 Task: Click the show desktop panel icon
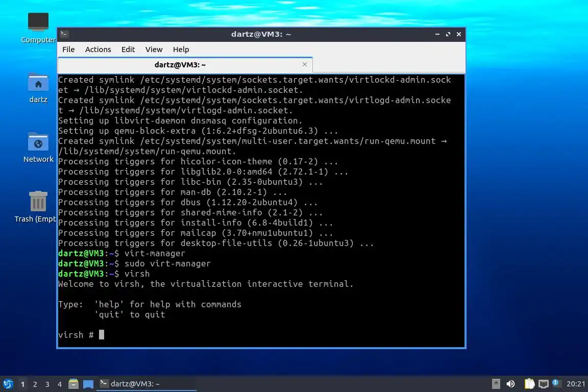[x=88, y=384]
